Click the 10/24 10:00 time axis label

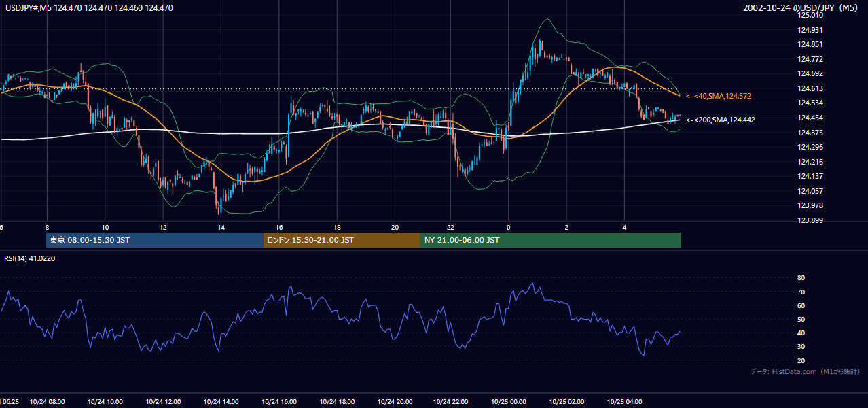pyautogui.click(x=105, y=402)
